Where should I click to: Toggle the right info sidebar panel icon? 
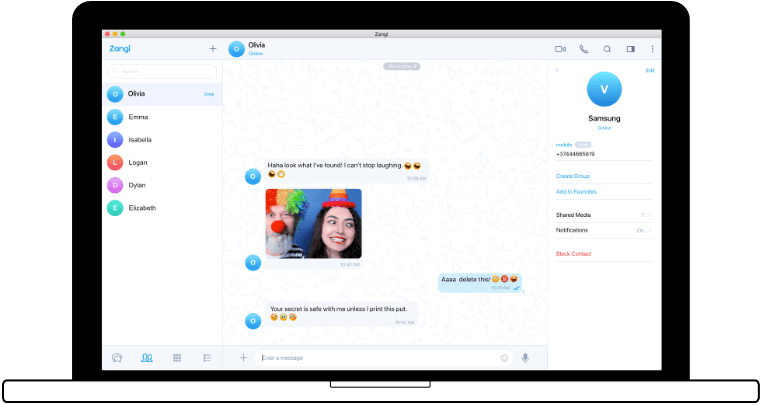(631, 49)
